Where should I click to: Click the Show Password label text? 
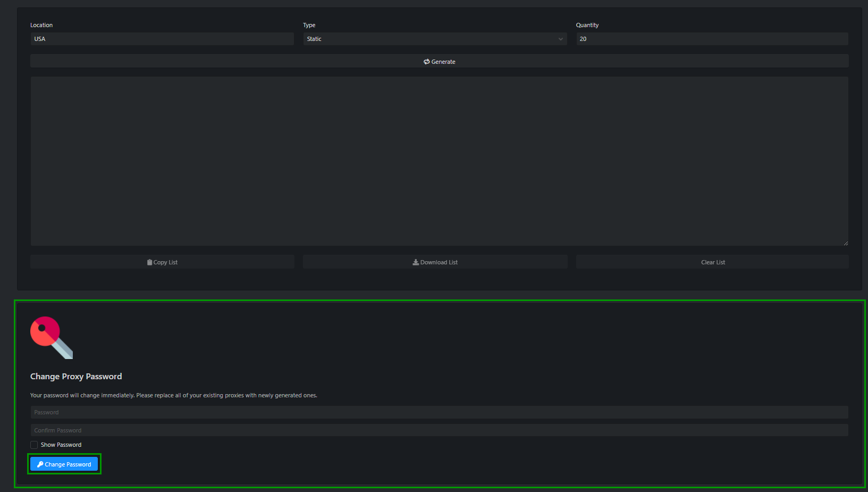(61, 445)
